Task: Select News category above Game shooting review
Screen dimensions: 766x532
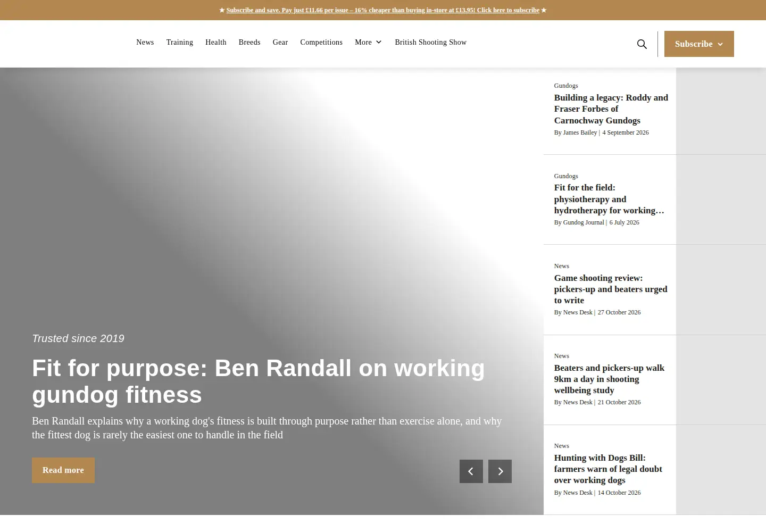Action: click(x=562, y=266)
